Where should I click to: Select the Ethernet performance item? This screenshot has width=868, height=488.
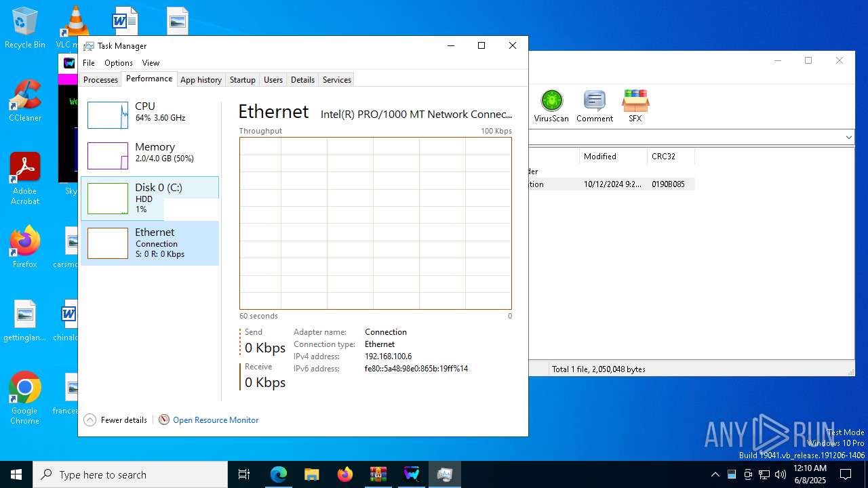pos(150,243)
